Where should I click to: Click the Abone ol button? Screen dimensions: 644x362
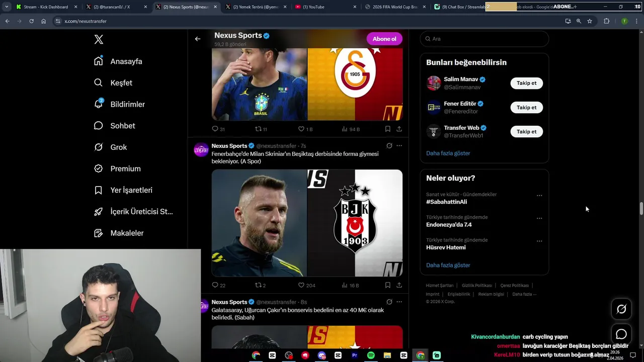pyautogui.click(x=384, y=39)
